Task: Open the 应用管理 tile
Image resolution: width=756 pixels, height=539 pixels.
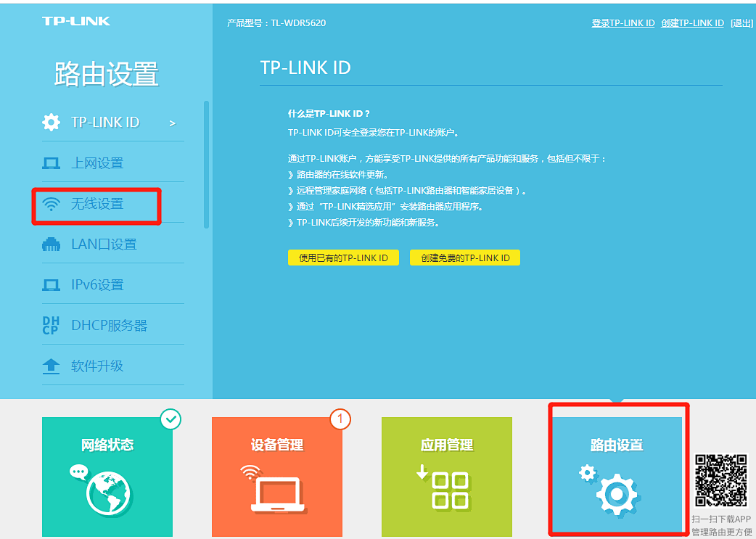Action: click(x=446, y=477)
